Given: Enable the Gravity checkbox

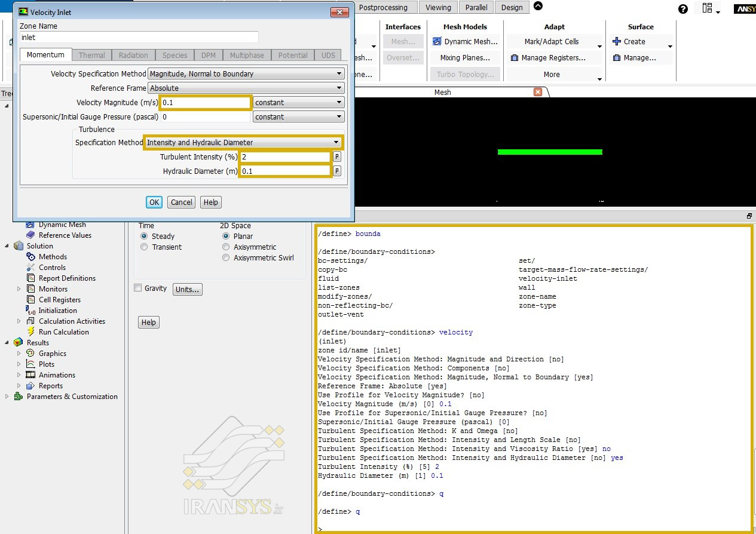Looking at the screenshot, I should point(138,289).
